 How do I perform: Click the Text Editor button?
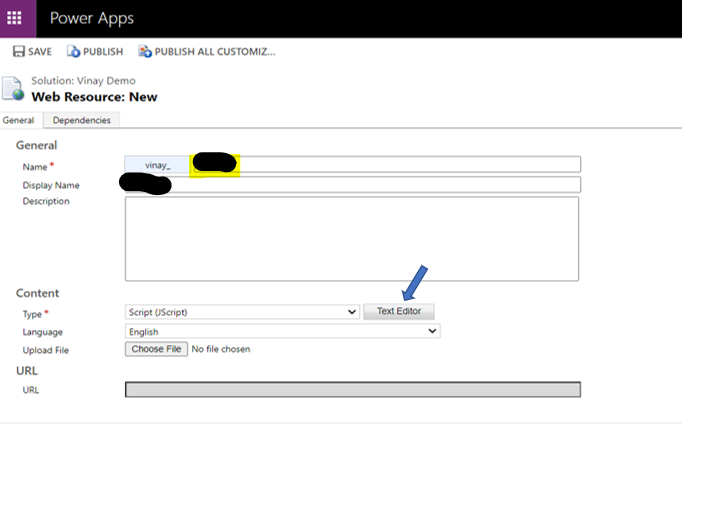pos(398,311)
